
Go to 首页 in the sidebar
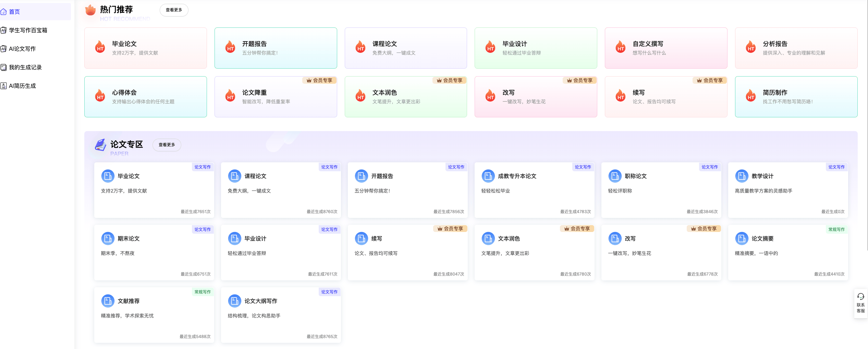click(35, 12)
